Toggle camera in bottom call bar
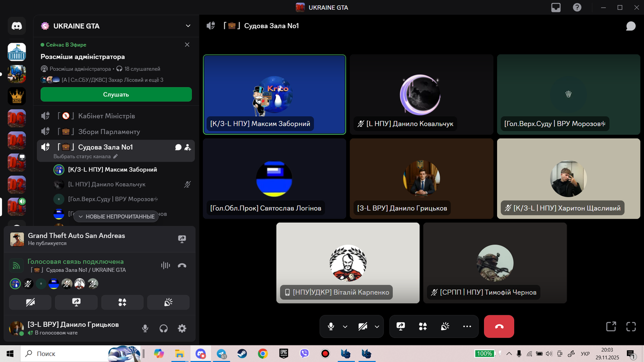 [x=363, y=326]
